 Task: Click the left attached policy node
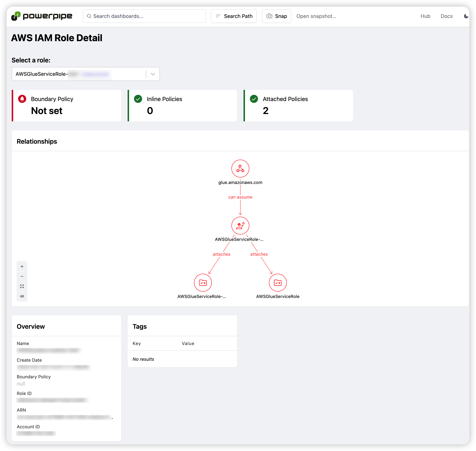[203, 282]
